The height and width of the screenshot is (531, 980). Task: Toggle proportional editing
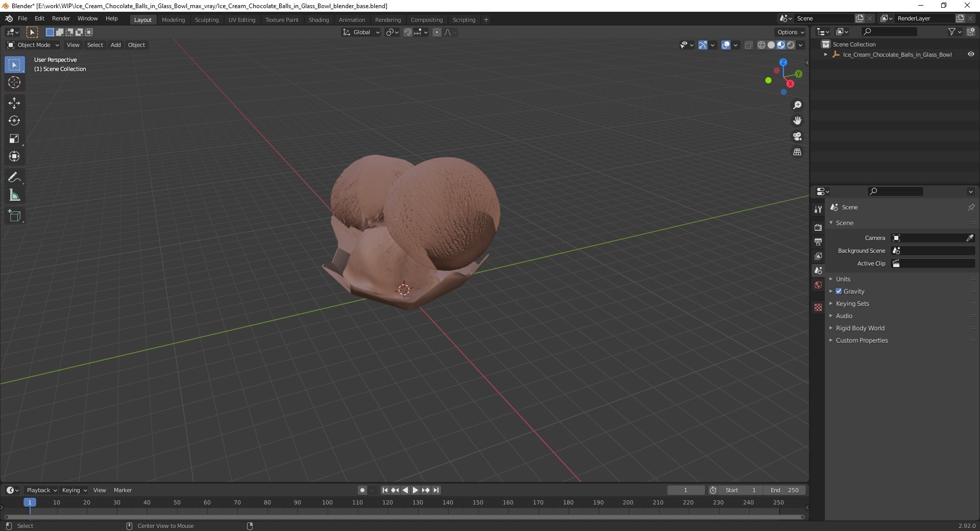(x=437, y=32)
